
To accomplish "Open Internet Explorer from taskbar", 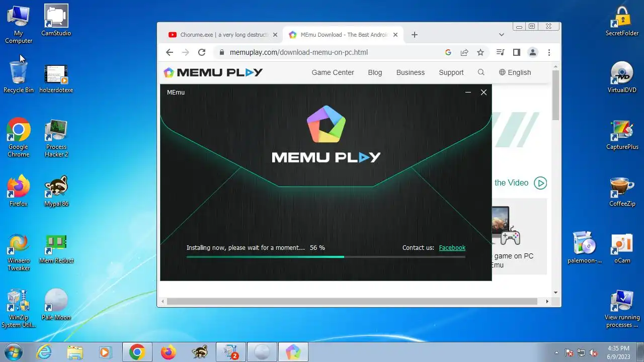I will [x=44, y=352].
